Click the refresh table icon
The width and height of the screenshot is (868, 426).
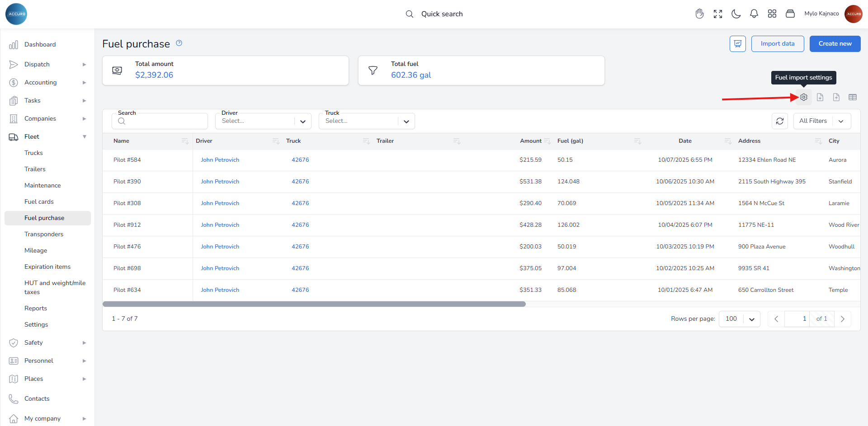(x=780, y=121)
